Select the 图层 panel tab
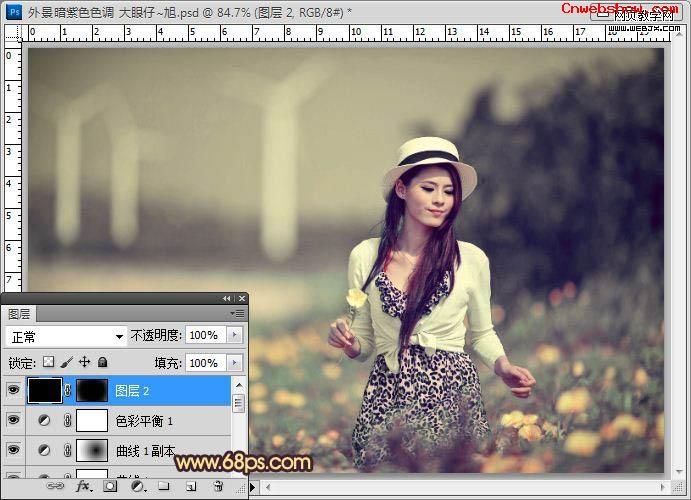The width and height of the screenshot is (691, 500). pos(19,314)
